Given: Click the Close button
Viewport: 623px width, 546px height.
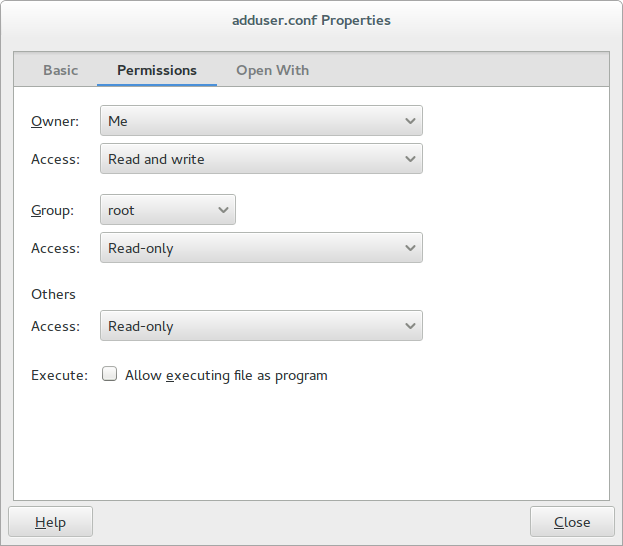Looking at the screenshot, I should (572, 521).
